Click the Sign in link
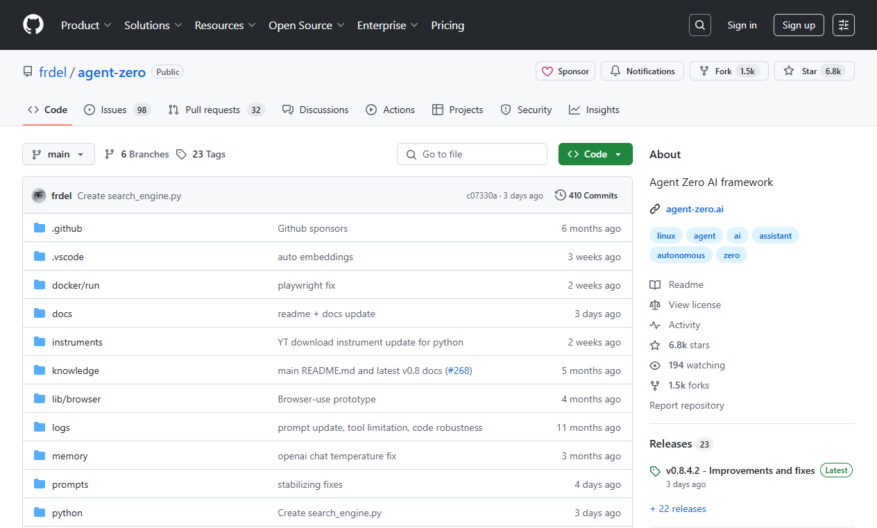The image size is (877, 528). coord(742,25)
